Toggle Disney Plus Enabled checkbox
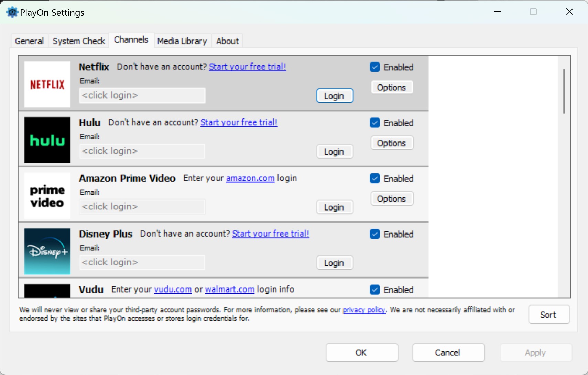 tap(375, 234)
